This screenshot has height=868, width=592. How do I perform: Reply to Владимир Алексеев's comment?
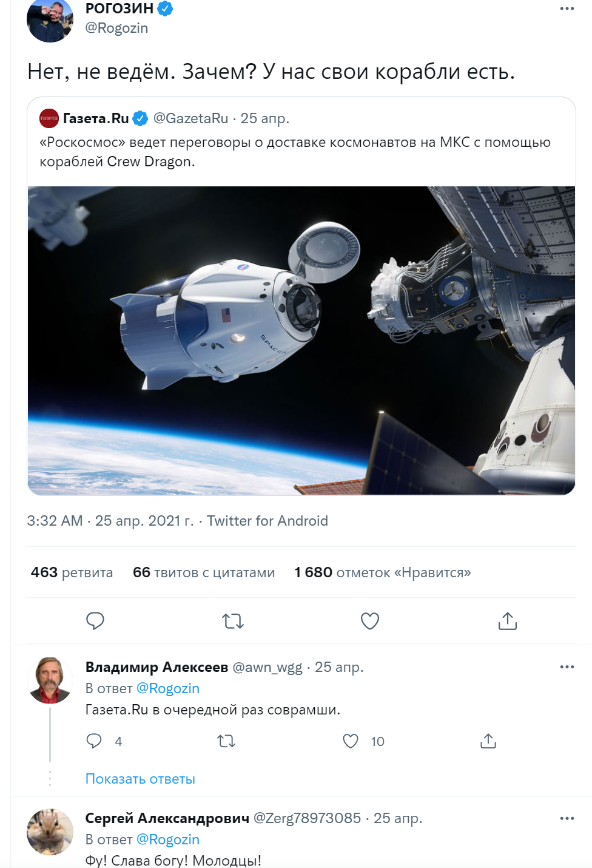click(94, 741)
